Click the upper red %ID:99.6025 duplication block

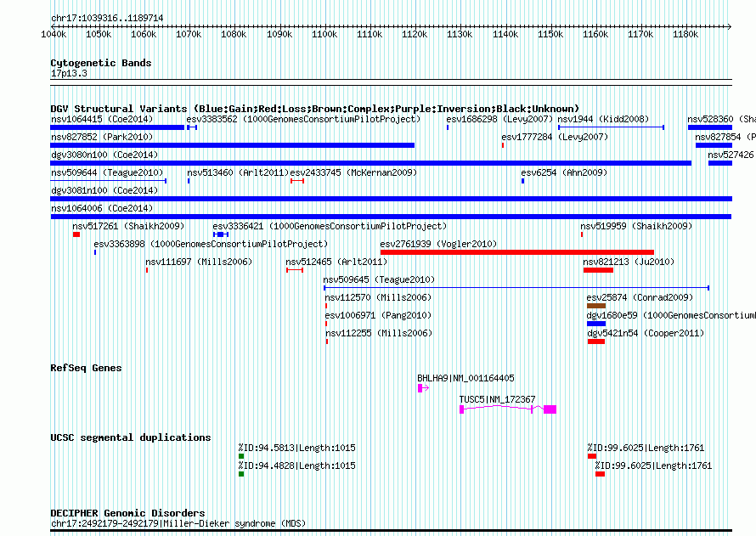592,456
